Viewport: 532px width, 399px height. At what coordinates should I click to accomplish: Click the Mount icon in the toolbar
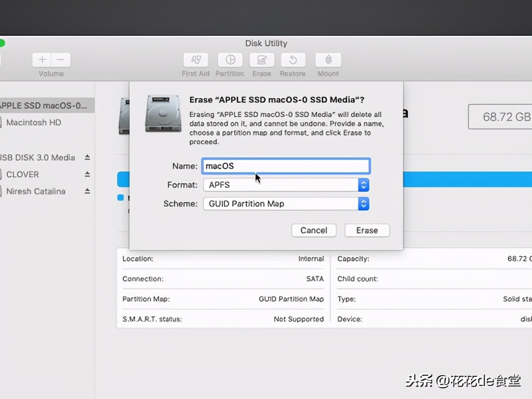click(x=328, y=60)
